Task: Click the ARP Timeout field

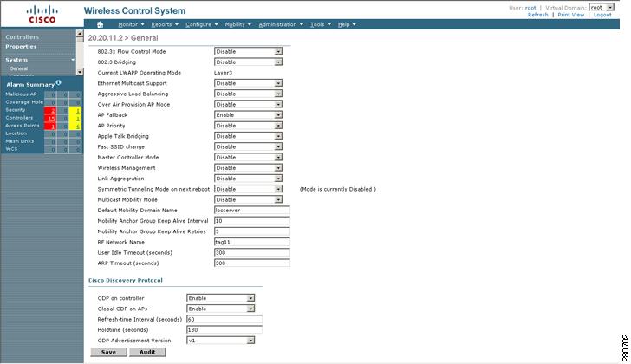Action: click(252, 263)
